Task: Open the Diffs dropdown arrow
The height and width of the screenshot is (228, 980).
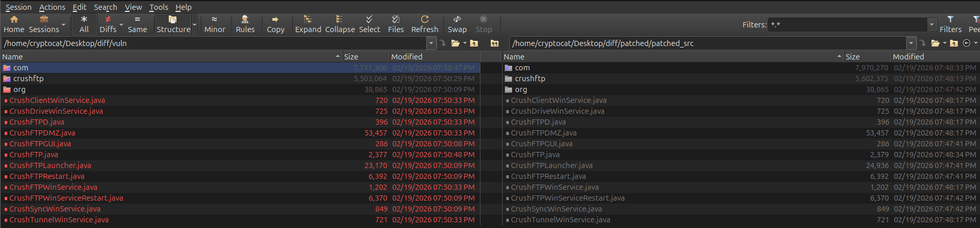Action: [121, 24]
